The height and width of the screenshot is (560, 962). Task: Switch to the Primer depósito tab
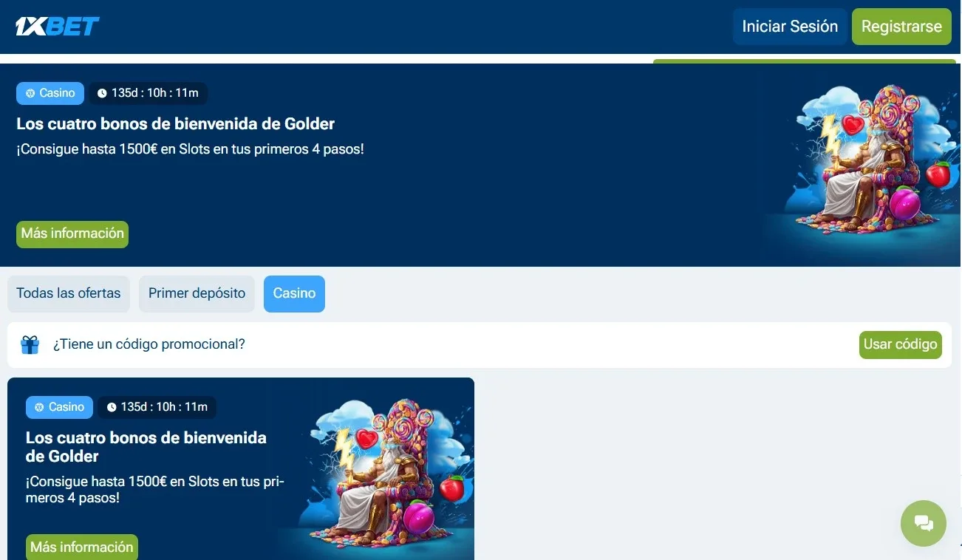tap(197, 293)
